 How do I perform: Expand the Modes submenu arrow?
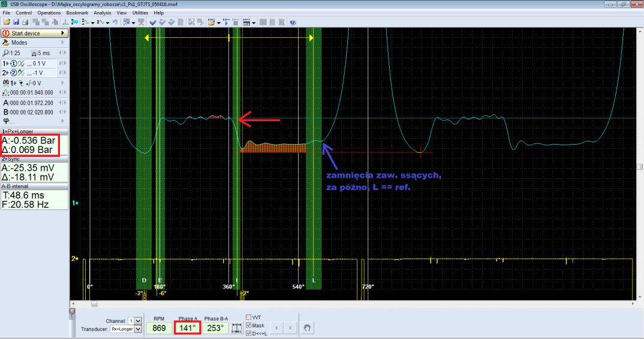(63, 43)
